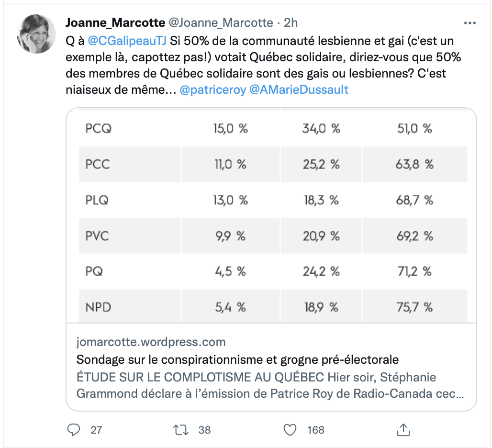View the 38 retweets count
The image size is (492, 448).
click(x=204, y=430)
